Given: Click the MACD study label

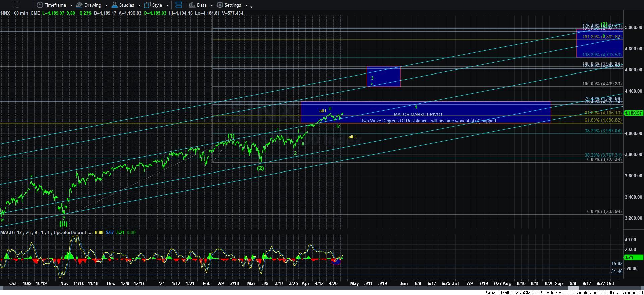Looking at the screenshot, I should tap(47, 232).
